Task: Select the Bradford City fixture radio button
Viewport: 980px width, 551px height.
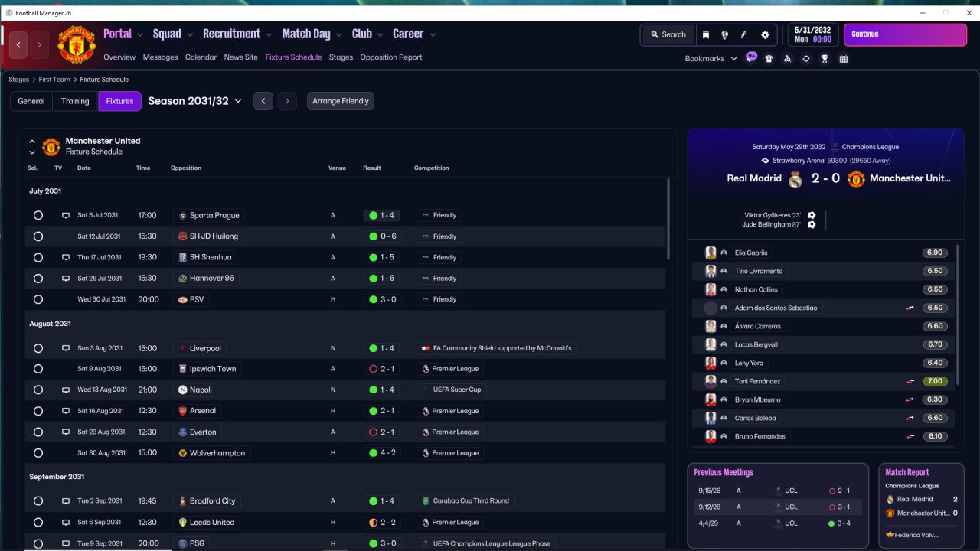Action: coord(38,501)
